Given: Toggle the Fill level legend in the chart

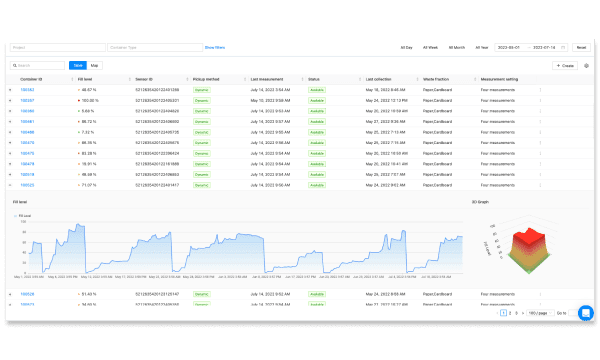Looking at the screenshot, I should [22, 216].
